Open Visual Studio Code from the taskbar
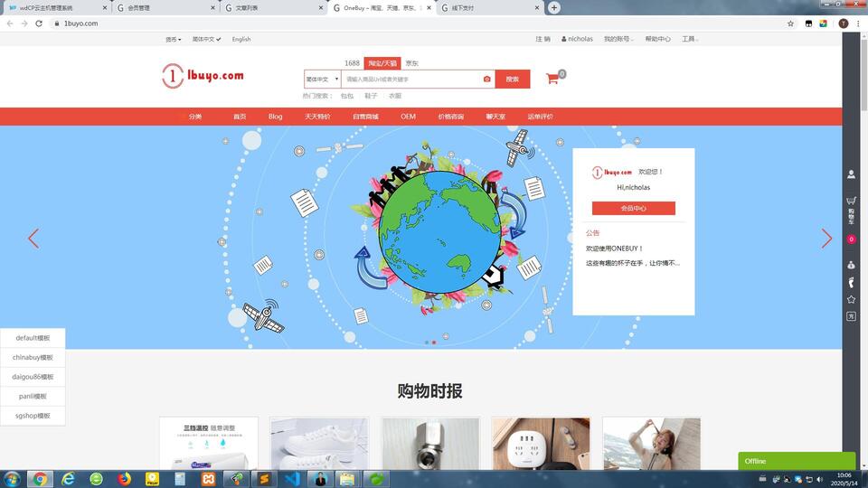 coord(293,479)
